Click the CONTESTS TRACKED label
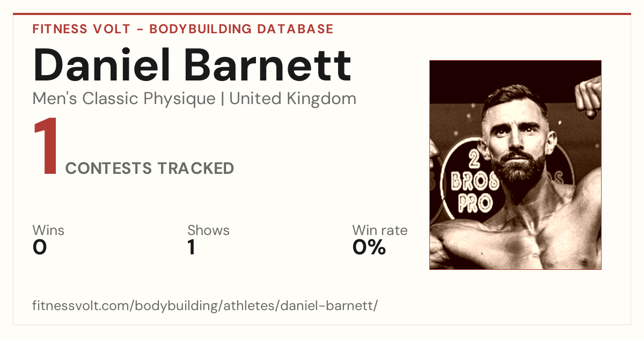 click(x=150, y=168)
